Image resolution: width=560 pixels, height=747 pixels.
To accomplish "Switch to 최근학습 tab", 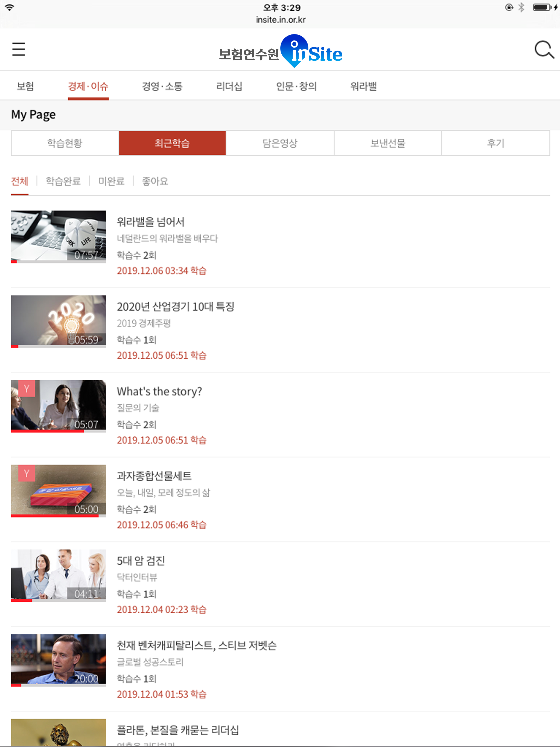I will tap(172, 143).
